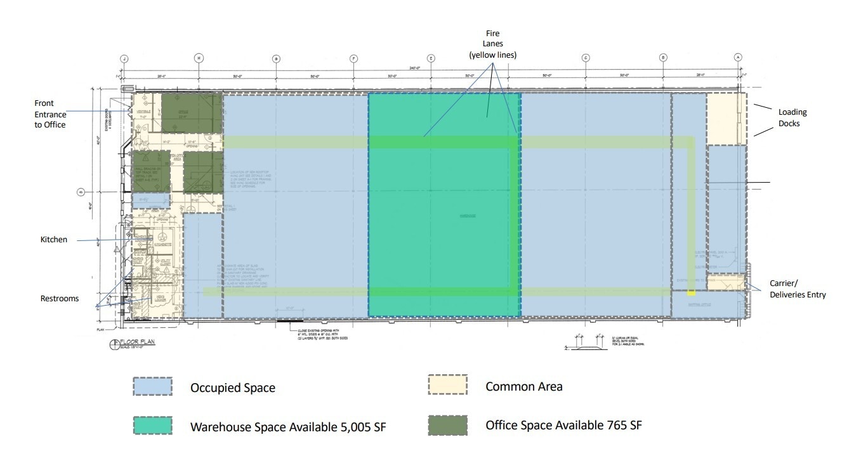
Task: Toggle the small yellow fire lane marker
Action: [x=691, y=293]
